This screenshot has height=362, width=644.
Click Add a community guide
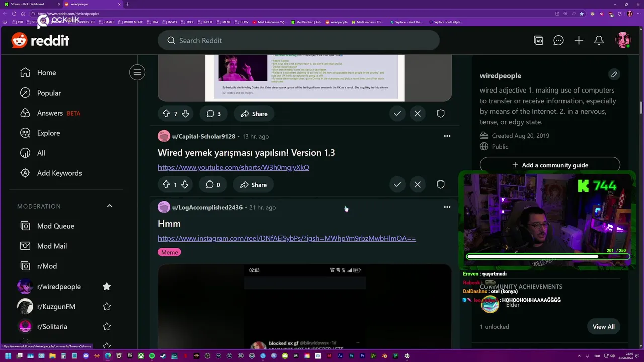pyautogui.click(x=550, y=165)
